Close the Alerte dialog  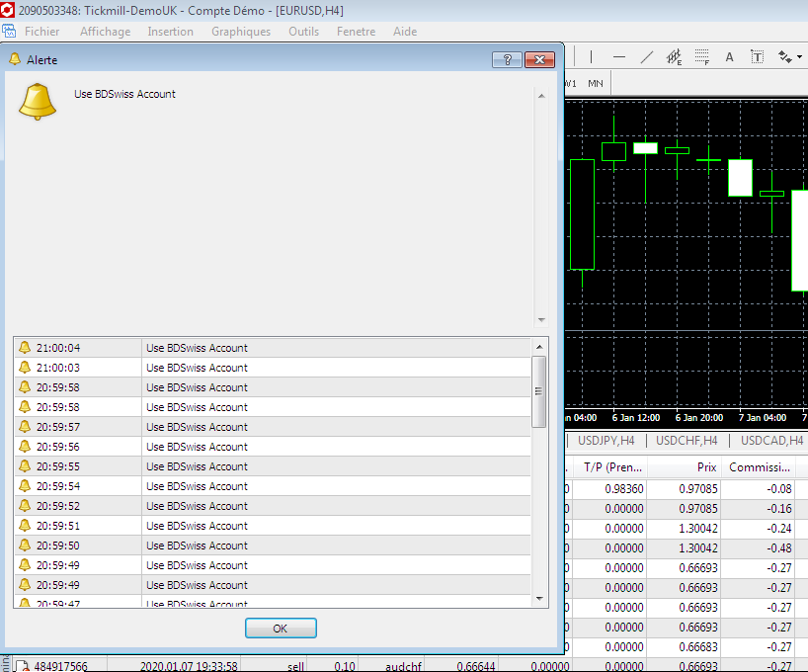(x=539, y=59)
